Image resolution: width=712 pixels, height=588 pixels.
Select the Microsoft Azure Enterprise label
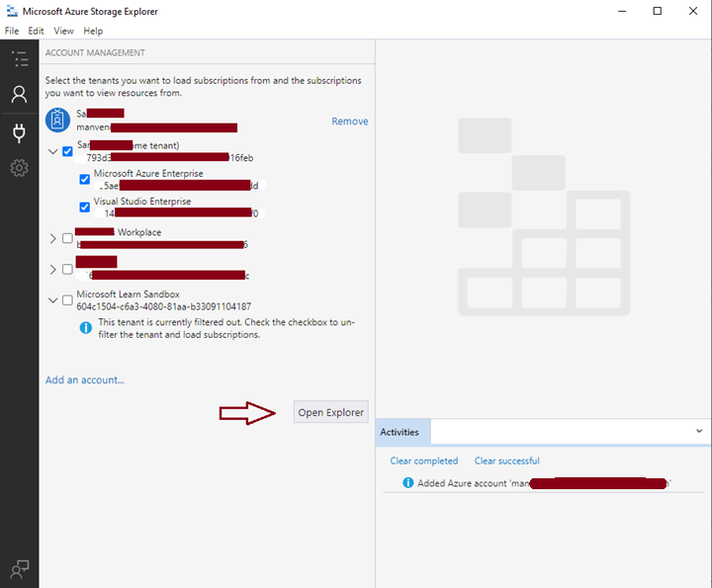click(x=148, y=173)
